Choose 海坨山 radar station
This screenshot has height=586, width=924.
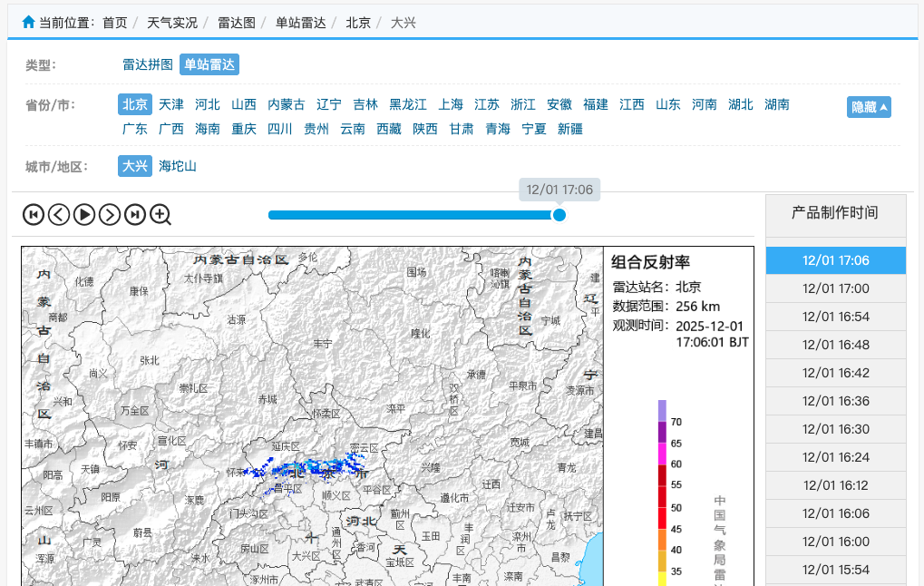178,166
